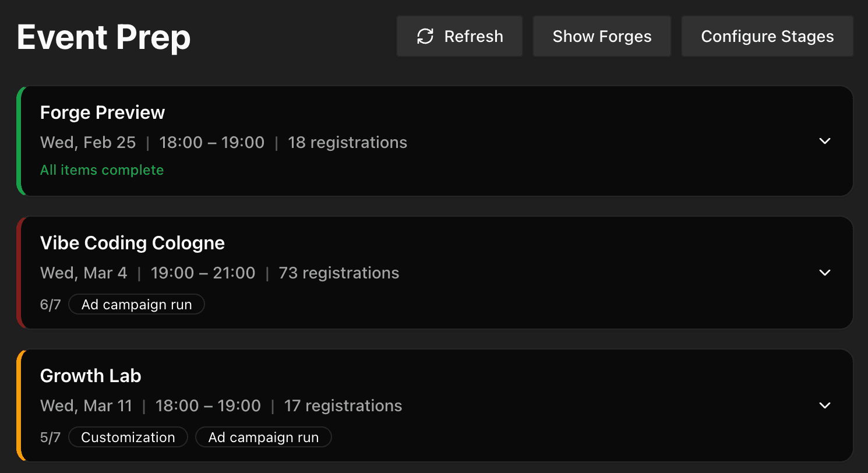868x473 pixels.
Task: Open Configure Stages
Action: tap(767, 36)
